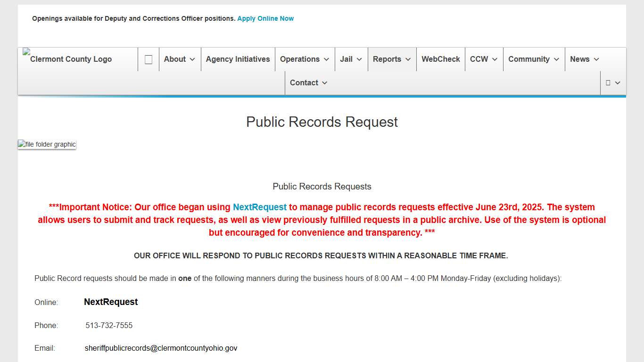Select the sheriffpublicrecords email address

point(161,348)
